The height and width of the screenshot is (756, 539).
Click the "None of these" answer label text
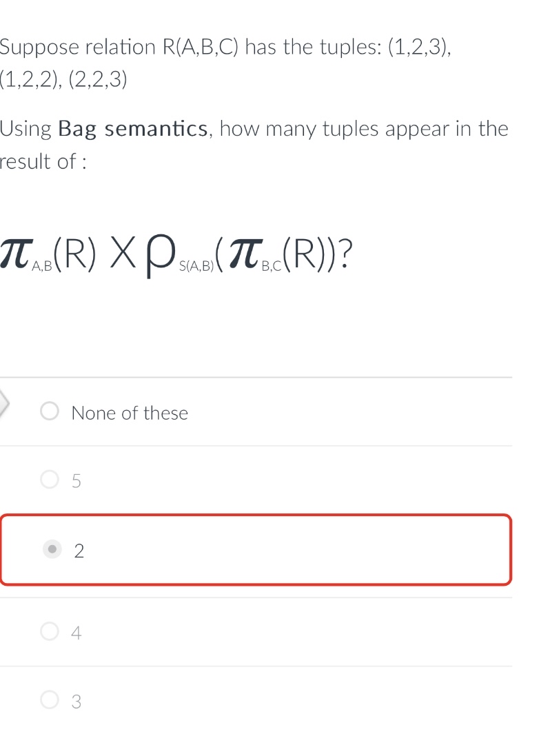(x=130, y=412)
